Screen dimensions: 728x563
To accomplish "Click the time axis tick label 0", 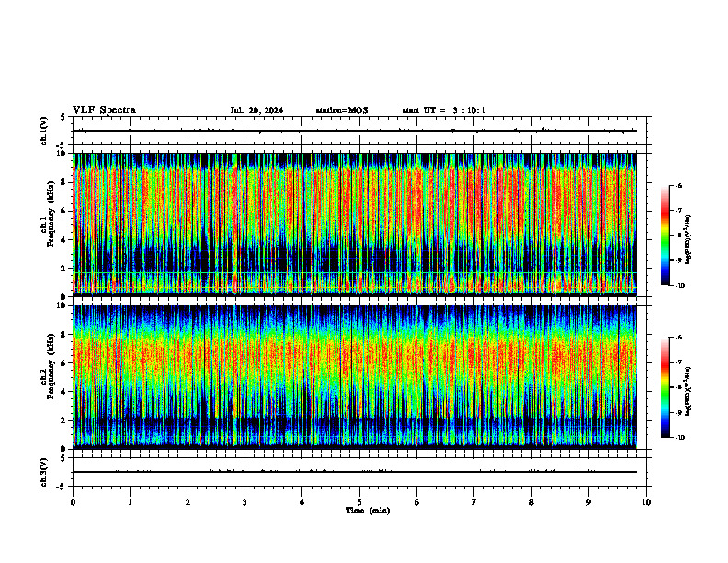I will click(x=73, y=502).
